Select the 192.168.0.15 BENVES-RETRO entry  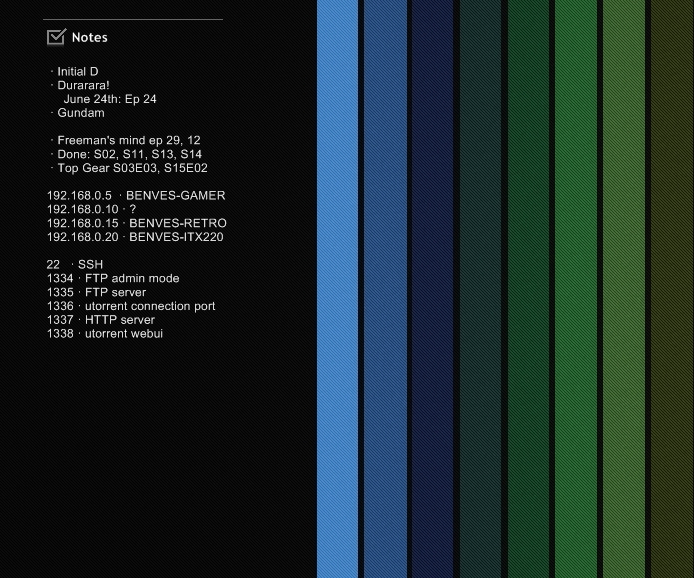[137, 223]
